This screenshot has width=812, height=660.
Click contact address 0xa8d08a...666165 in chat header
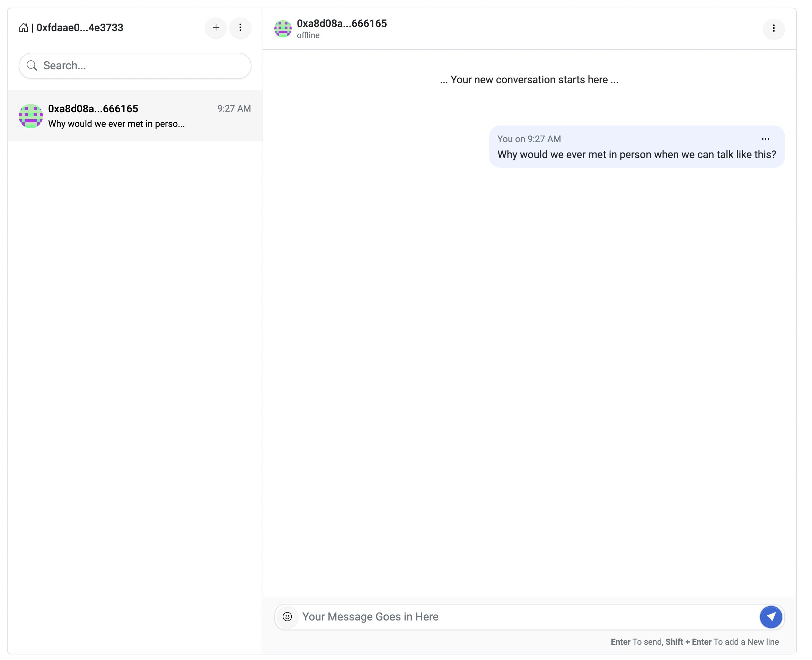coord(342,24)
